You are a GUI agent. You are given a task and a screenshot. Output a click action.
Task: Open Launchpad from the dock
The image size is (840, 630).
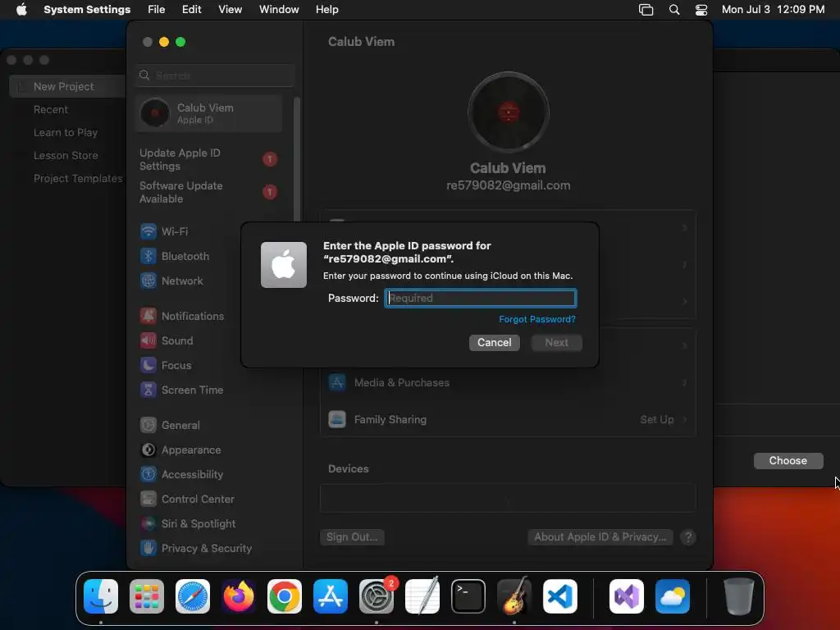click(x=147, y=596)
